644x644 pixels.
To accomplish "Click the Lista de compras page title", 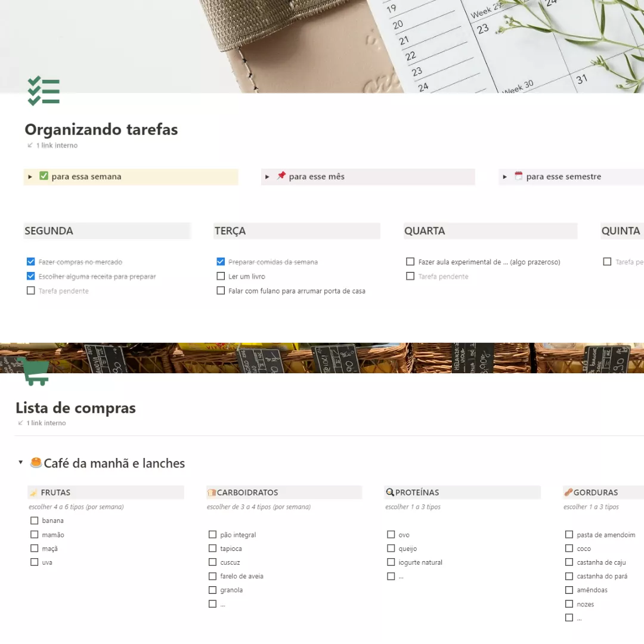I will tap(76, 408).
